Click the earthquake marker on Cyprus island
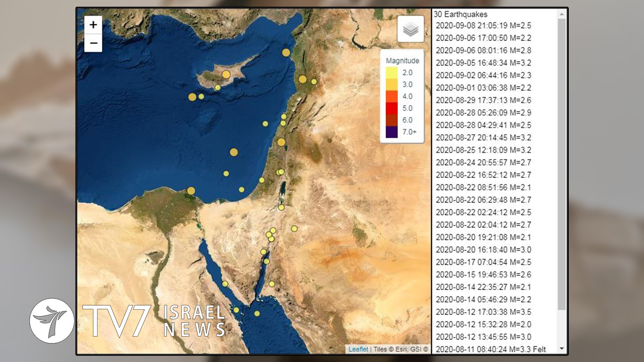The width and height of the screenshot is (644, 362). click(x=226, y=74)
